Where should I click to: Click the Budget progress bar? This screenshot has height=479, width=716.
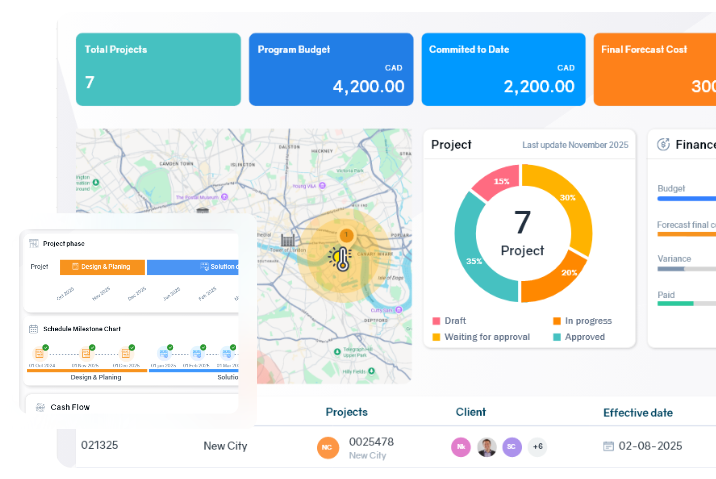[686, 198]
